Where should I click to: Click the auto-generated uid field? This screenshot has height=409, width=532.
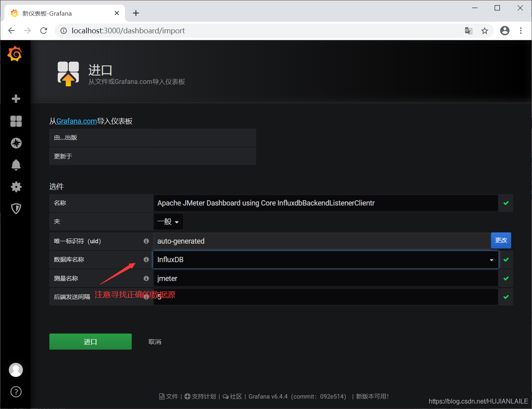[x=322, y=241]
